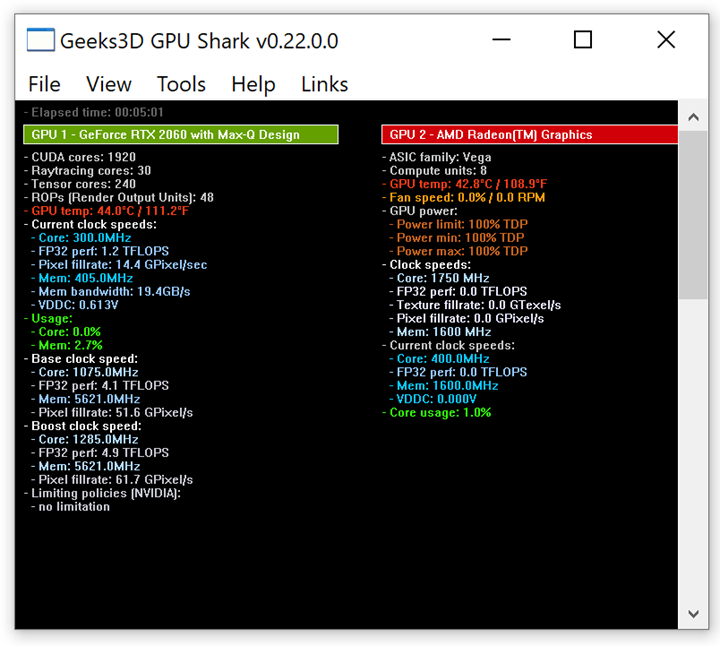The width and height of the screenshot is (720, 646).
Task: Click GPU 1 Current clock speeds: heading
Action: (x=90, y=224)
